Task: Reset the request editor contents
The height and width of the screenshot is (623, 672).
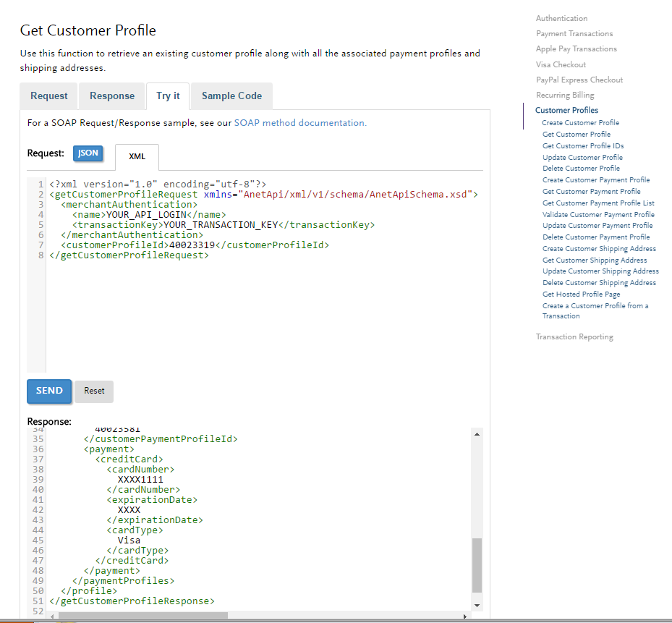Action: click(x=93, y=391)
